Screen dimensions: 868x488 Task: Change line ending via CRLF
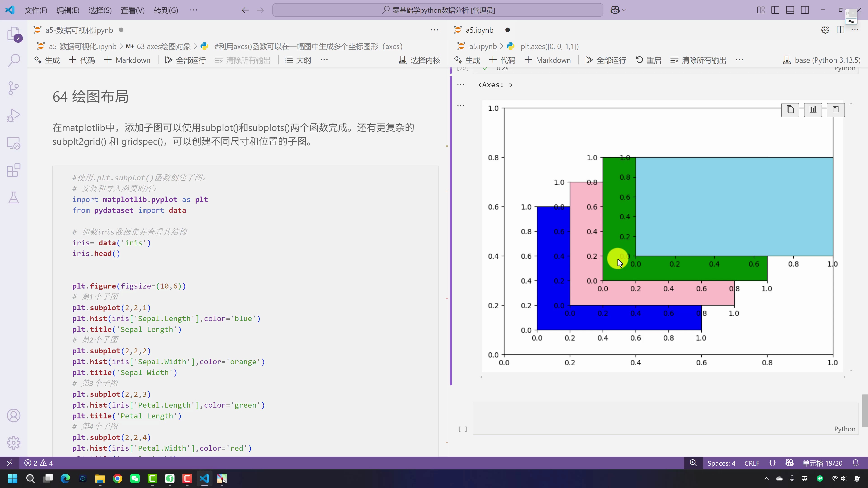pos(752,463)
